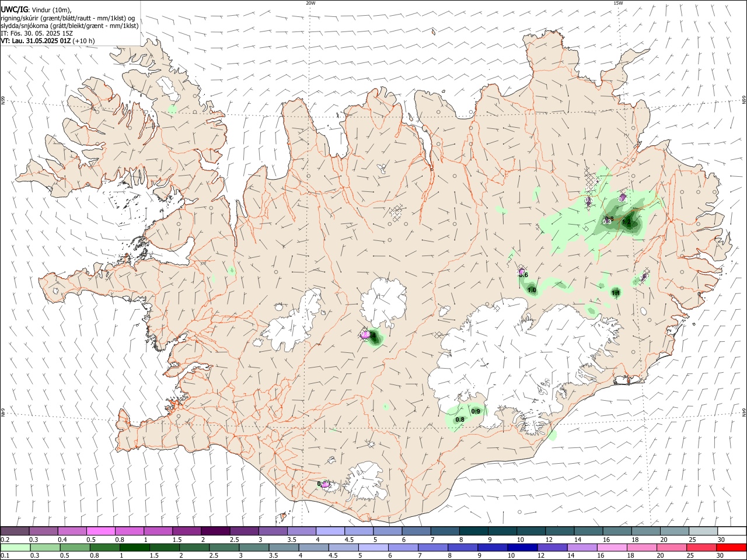
Task: Click the 'UWC/IG: Vindur (10m)' title text
Action: (x=36, y=10)
